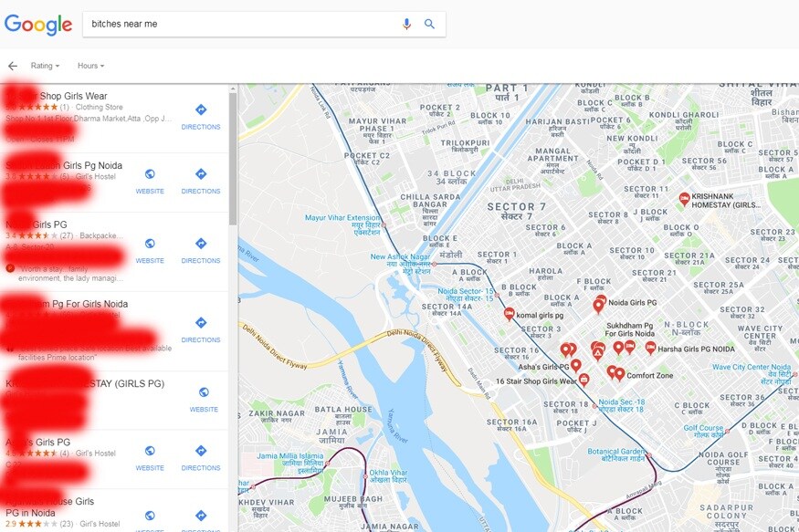Click the 'Clothing Store' category text
799x532 pixels.
pyautogui.click(x=99, y=107)
